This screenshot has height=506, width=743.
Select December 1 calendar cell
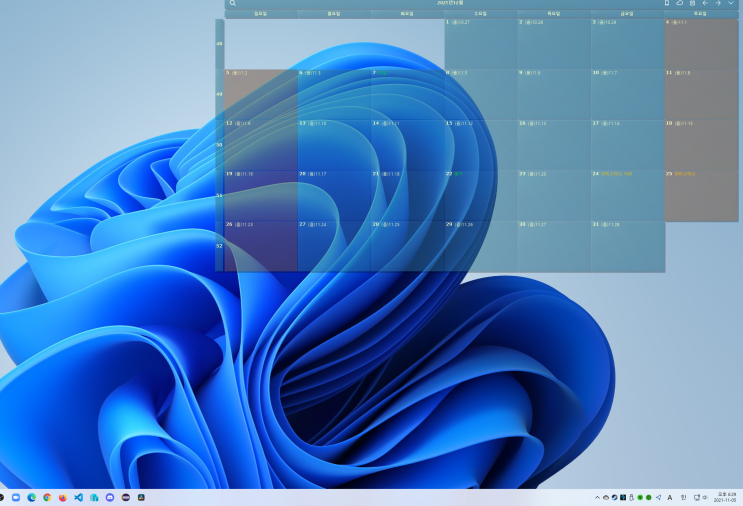pos(480,44)
